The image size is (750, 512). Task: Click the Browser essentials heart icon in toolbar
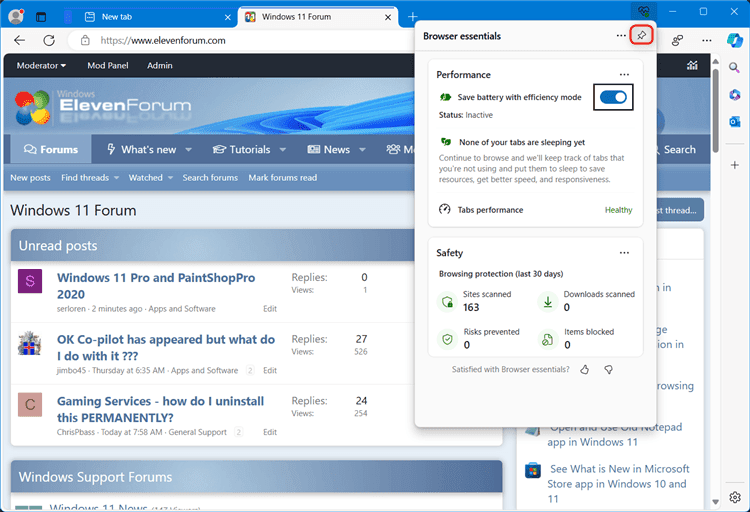[644, 11]
